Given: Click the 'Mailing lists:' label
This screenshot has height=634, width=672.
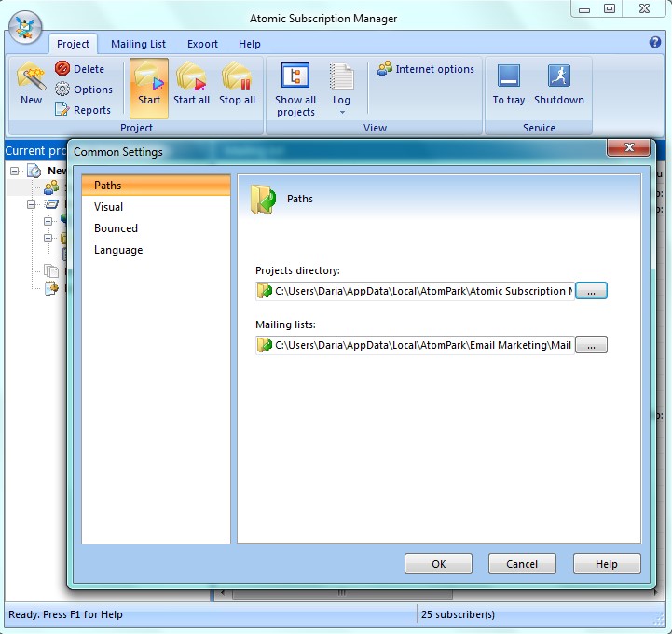Looking at the screenshot, I should tap(285, 324).
